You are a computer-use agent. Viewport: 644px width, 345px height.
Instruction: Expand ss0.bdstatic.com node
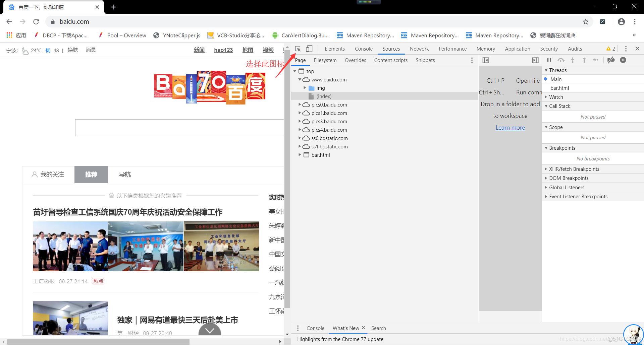[x=300, y=138]
